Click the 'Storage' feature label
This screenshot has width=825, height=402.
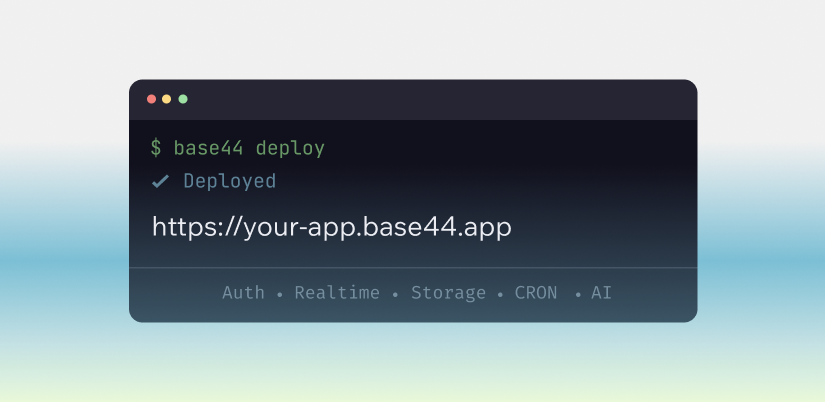pos(448,293)
